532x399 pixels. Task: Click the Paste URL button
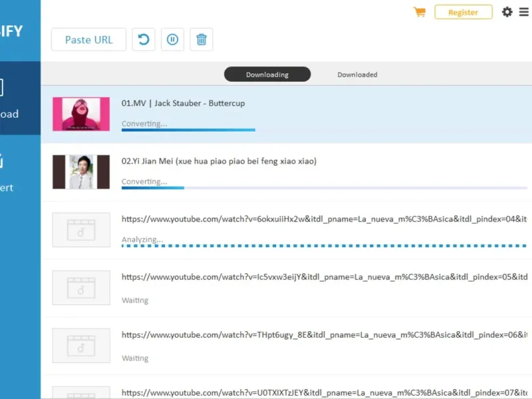coord(88,40)
